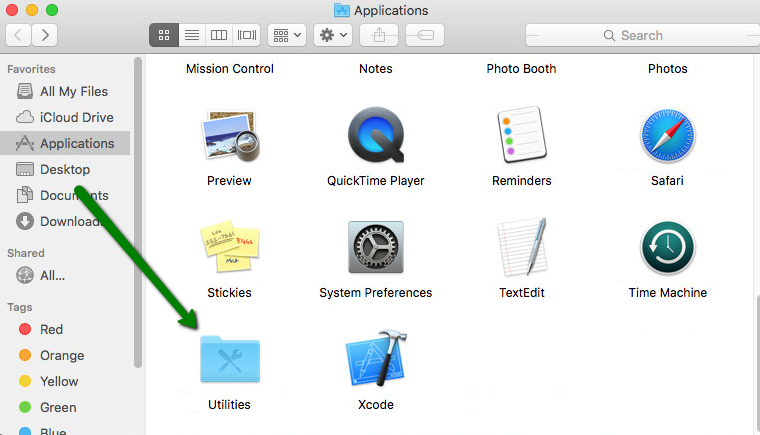Zoom the window with the green button

coord(52,10)
